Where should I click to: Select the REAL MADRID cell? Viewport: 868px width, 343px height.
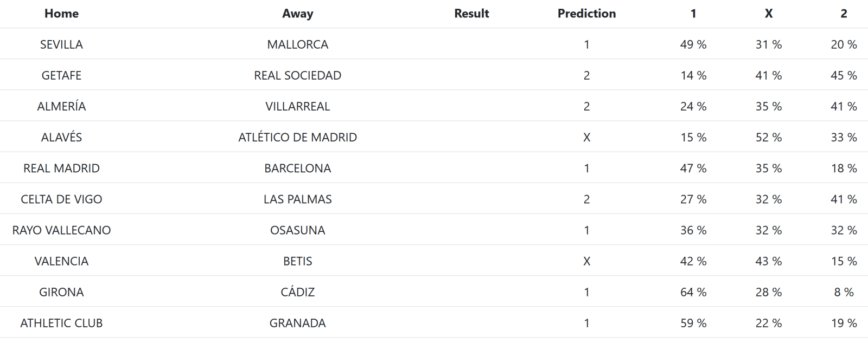61,168
